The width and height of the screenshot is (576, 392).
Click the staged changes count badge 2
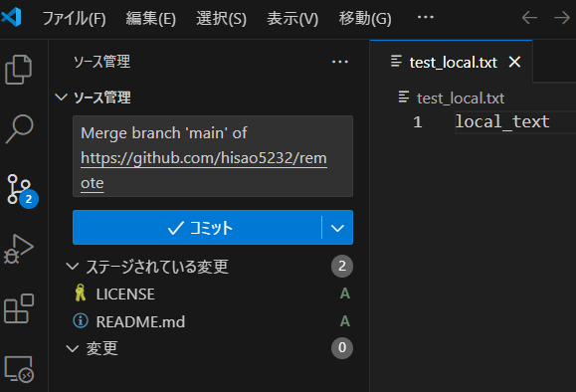pyautogui.click(x=342, y=266)
